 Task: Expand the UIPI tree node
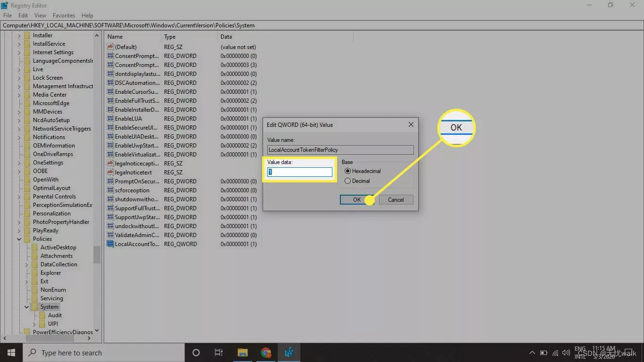34,324
